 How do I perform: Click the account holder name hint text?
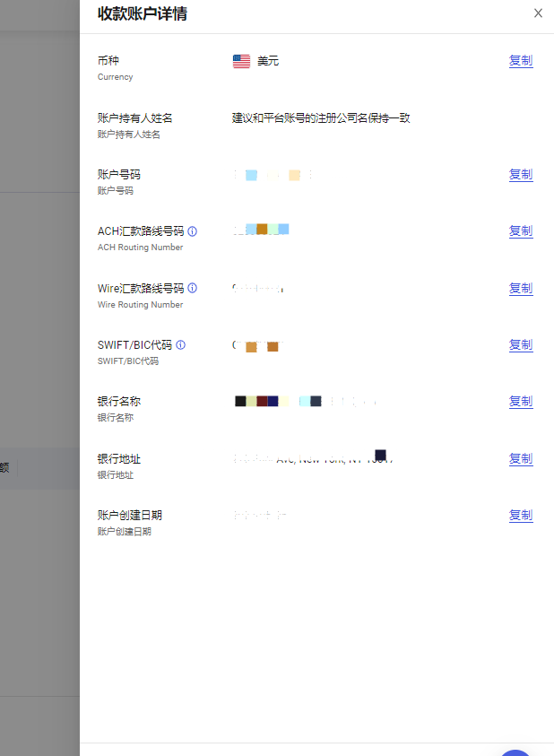(x=321, y=118)
